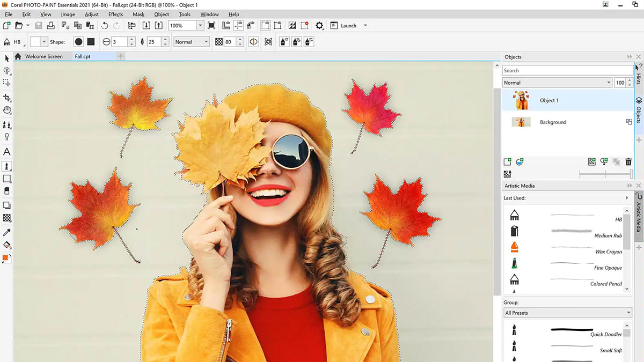
Task: Choose the Eyedropper tool
Action: 7,232
